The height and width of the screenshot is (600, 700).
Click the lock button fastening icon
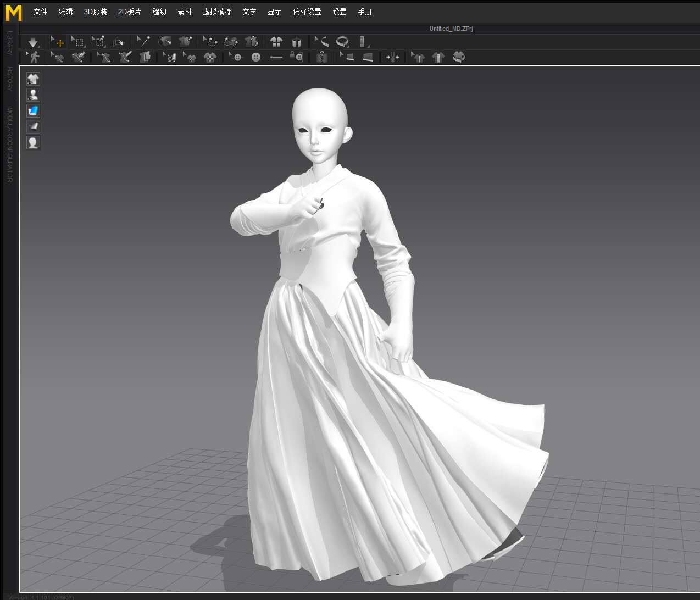point(297,57)
